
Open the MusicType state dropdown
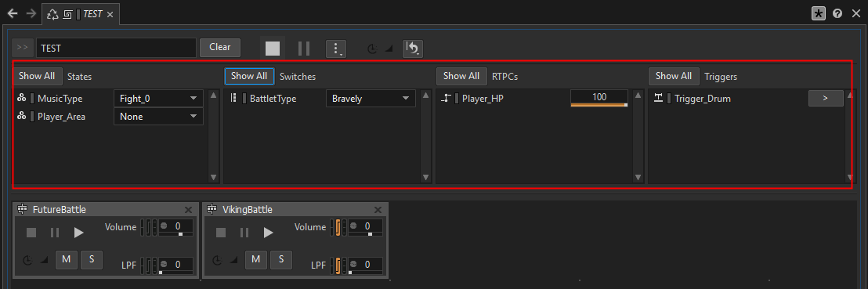coord(158,99)
